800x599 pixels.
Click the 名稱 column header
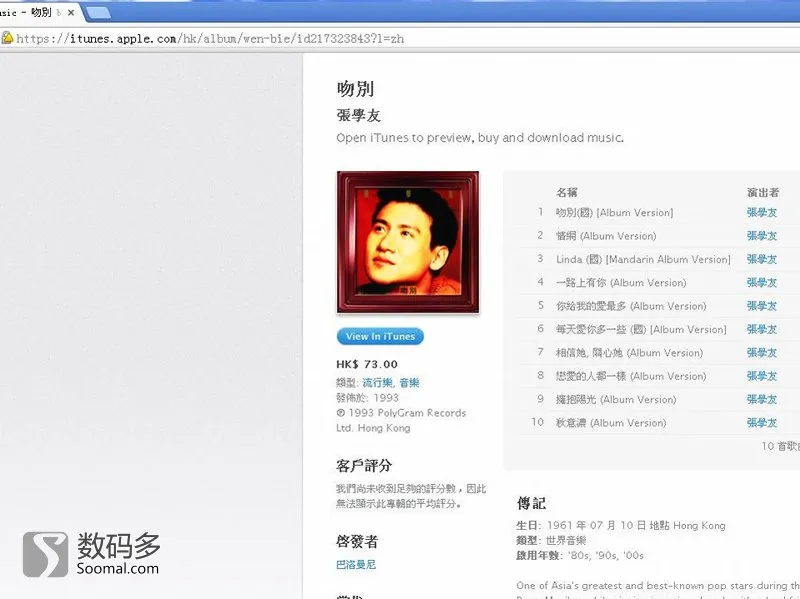pos(566,192)
